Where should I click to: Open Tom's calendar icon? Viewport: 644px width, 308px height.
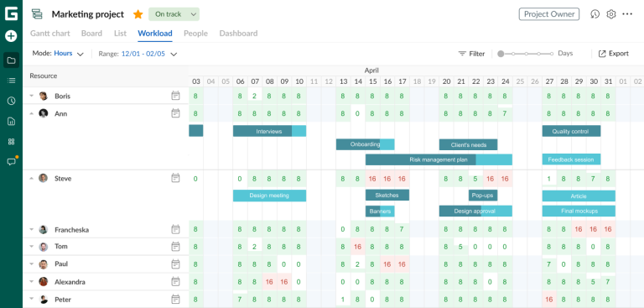[x=175, y=247]
